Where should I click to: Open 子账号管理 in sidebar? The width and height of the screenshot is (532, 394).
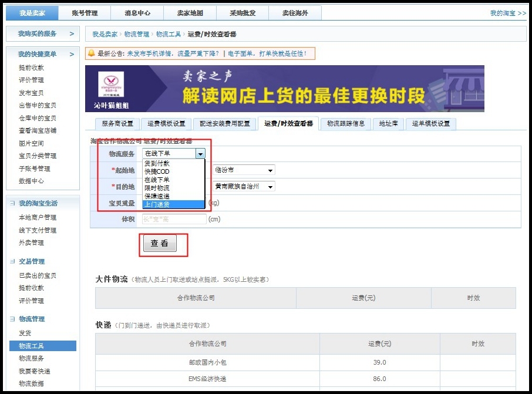click(x=34, y=169)
